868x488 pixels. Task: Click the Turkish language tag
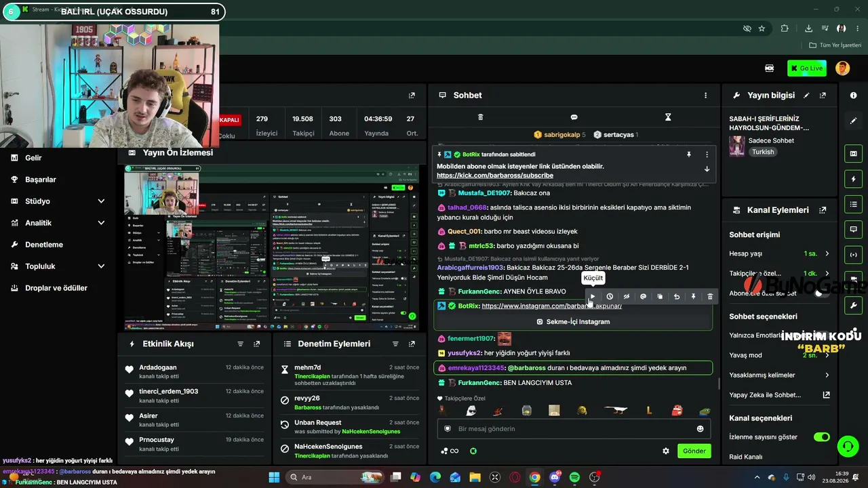point(763,152)
